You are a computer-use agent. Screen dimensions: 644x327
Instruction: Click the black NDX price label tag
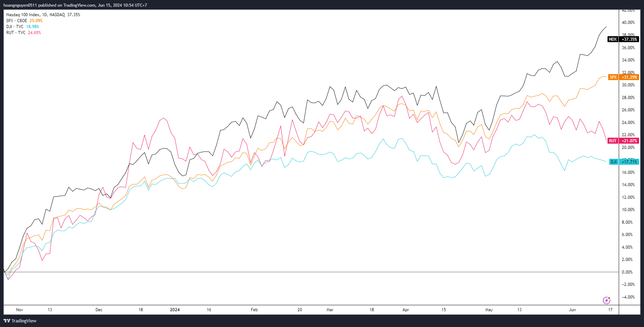[613, 39]
